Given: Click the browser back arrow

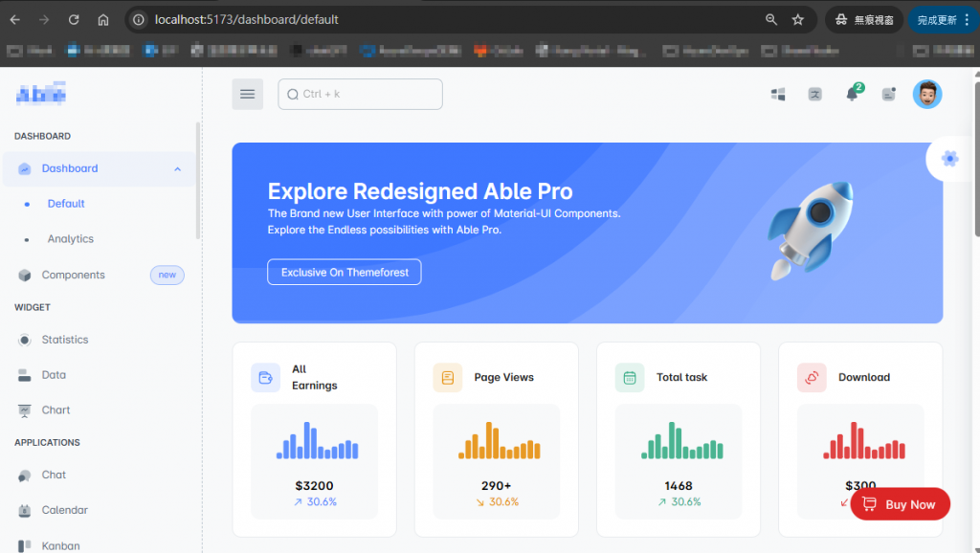Looking at the screenshot, I should (x=14, y=20).
